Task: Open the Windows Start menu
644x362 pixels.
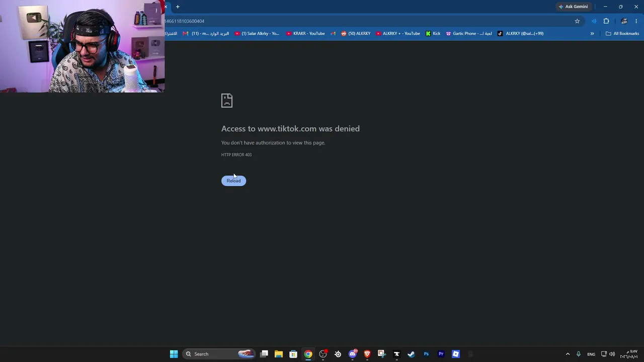Action: point(174,354)
